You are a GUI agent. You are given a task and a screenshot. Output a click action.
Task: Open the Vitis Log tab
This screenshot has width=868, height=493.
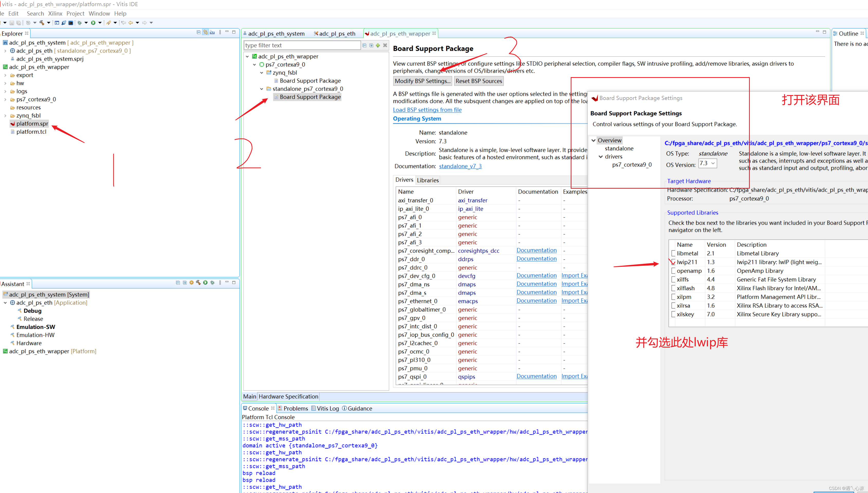325,408
